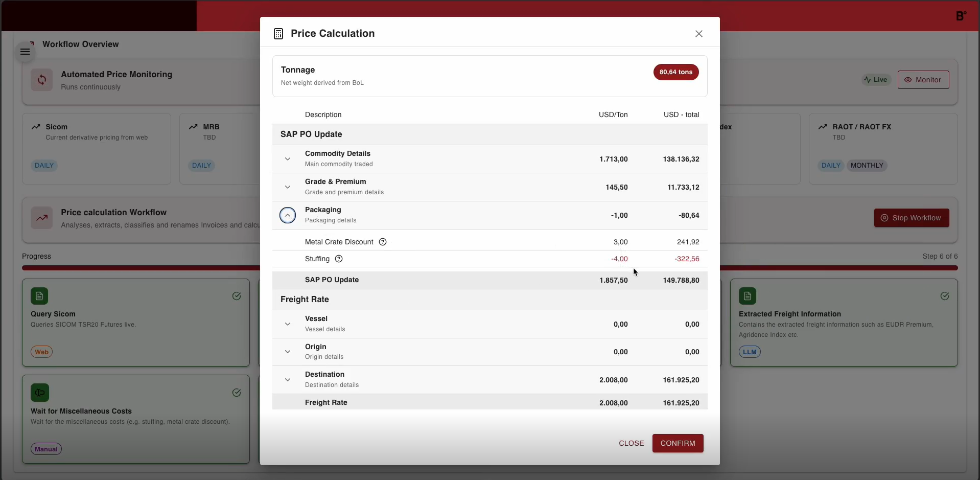The height and width of the screenshot is (480, 980).
Task: Collapse the Packaging row
Action: [288, 215]
